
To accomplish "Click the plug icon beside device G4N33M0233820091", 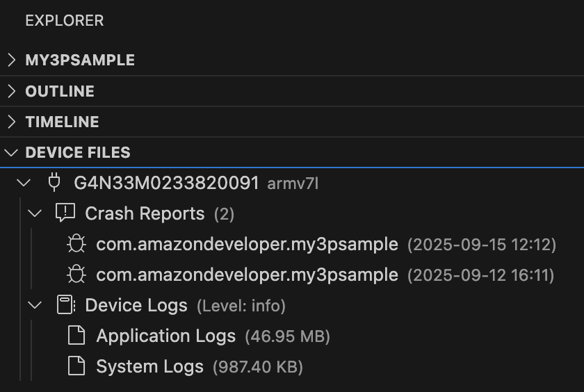I will [54, 183].
